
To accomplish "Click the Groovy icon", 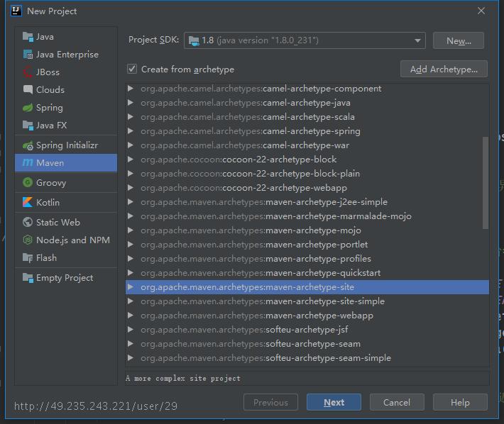I will [28, 183].
